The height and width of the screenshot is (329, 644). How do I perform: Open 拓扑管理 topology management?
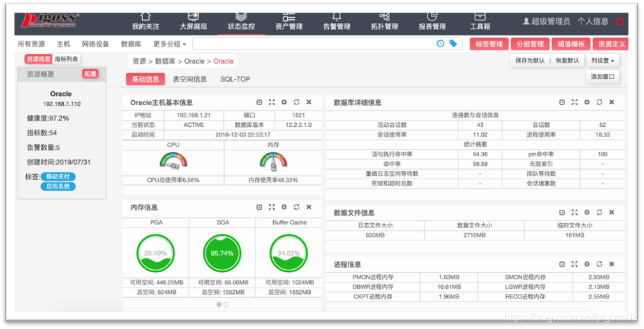[x=384, y=21]
